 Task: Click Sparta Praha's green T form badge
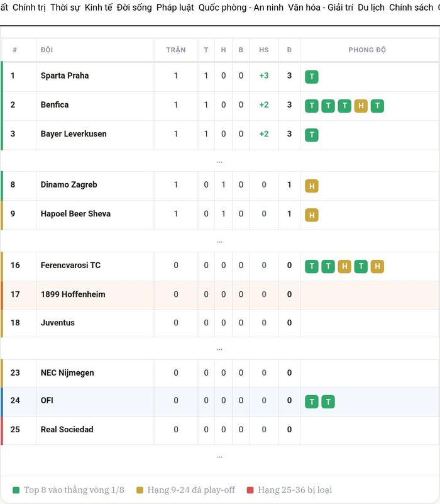(x=312, y=77)
